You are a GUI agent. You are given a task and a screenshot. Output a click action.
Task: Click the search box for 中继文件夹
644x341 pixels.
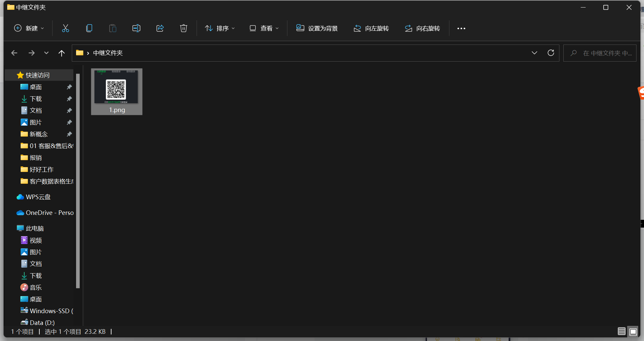(x=600, y=53)
